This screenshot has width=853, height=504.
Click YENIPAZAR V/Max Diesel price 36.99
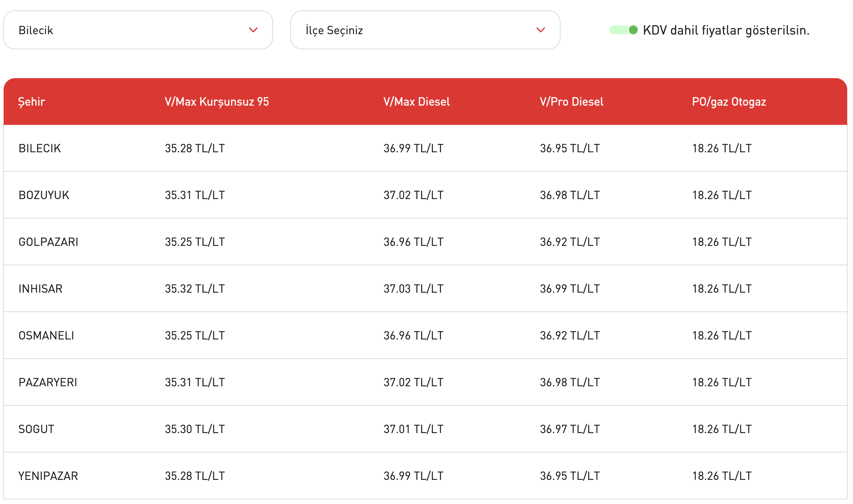(x=413, y=476)
